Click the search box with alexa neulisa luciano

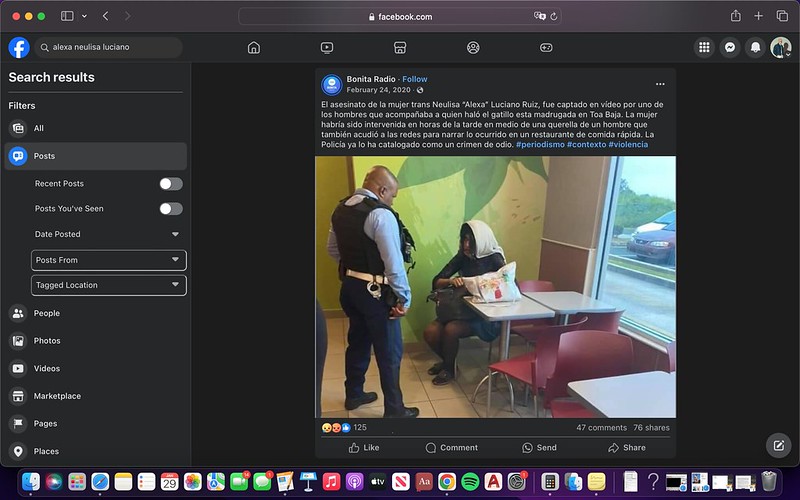109,47
